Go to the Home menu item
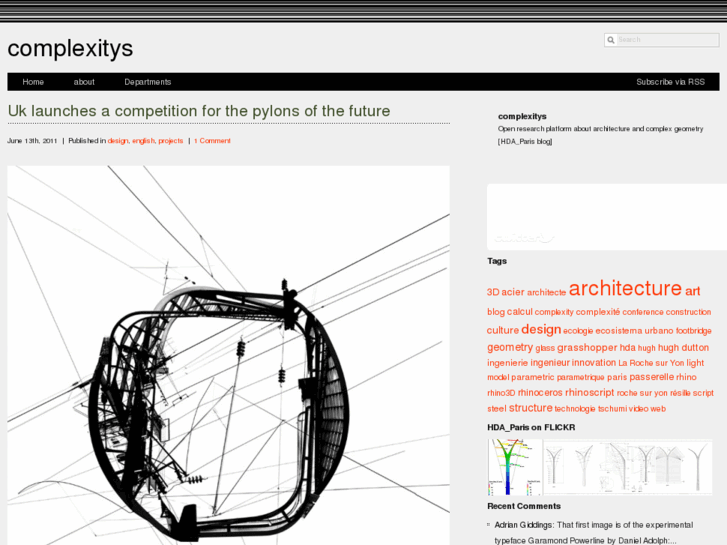Screen dimensions: 727x545 (33, 82)
